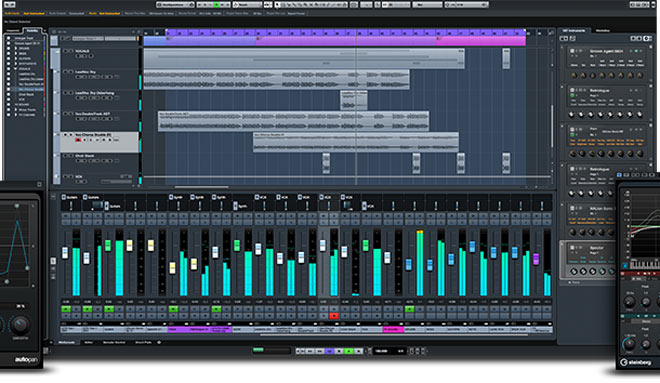Click the AutoPan knob in left plugin
660x383 pixels.
19,325
